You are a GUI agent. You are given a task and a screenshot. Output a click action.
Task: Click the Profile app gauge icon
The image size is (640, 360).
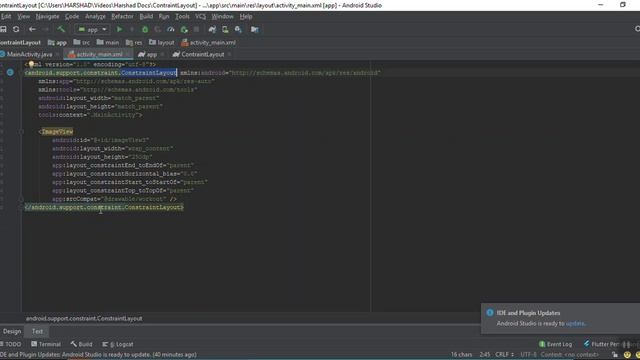point(171,29)
